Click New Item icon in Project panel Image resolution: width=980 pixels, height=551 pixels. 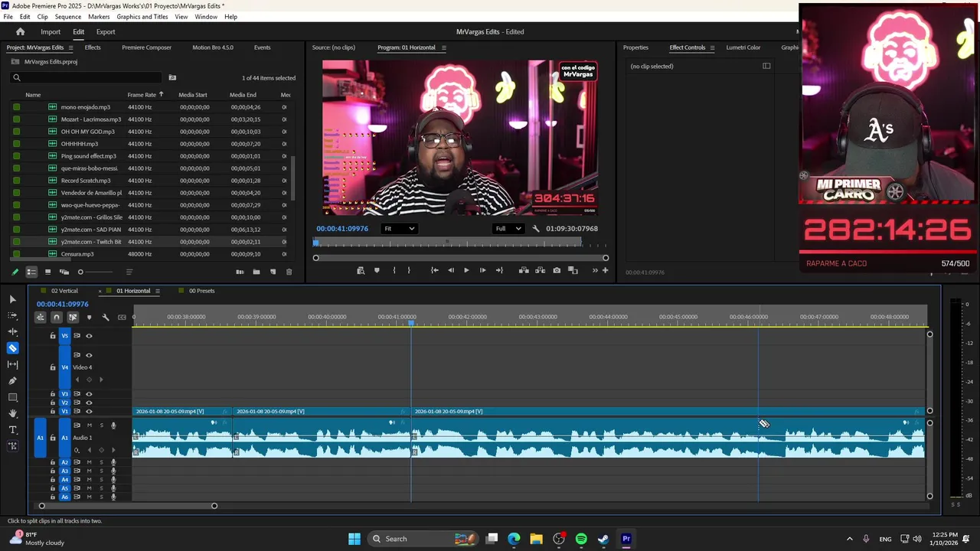click(273, 272)
